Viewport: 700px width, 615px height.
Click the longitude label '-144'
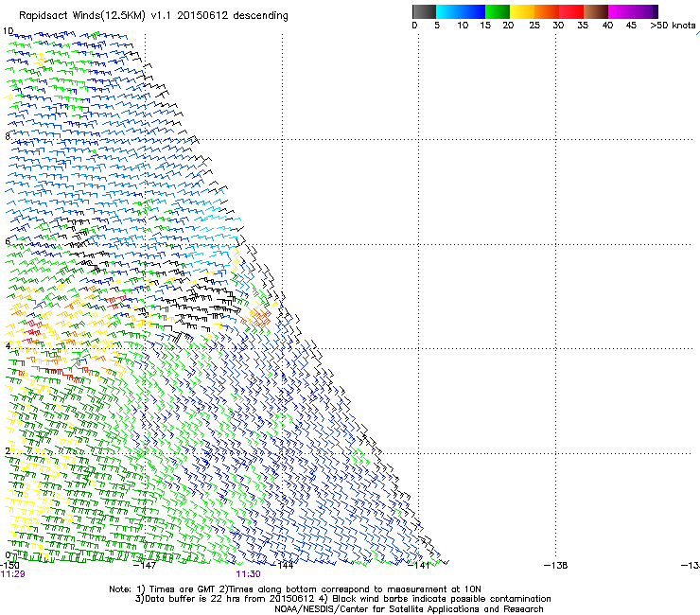pos(283,566)
